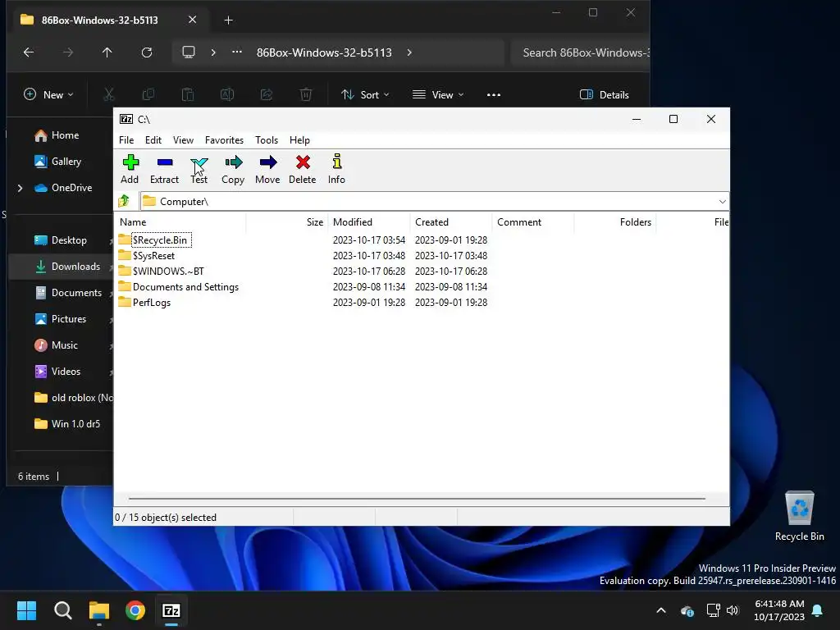This screenshot has width=840, height=630.
Task: Toggle the Details pane in Explorer
Action: tap(605, 95)
